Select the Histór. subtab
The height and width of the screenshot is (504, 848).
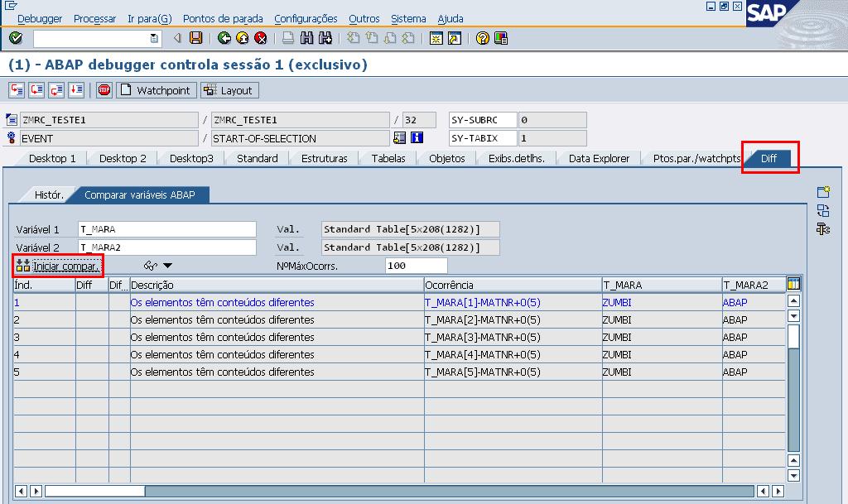[x=49, y=194]
